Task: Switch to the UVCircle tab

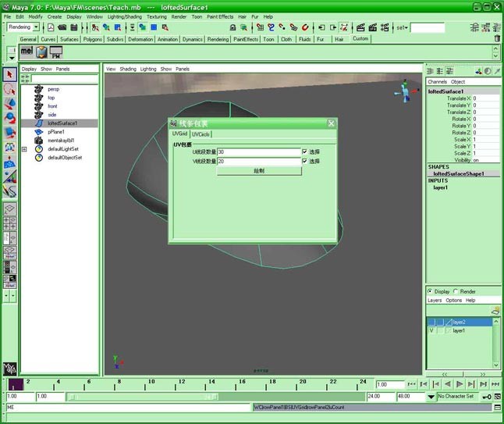Action: click(201, 134)
